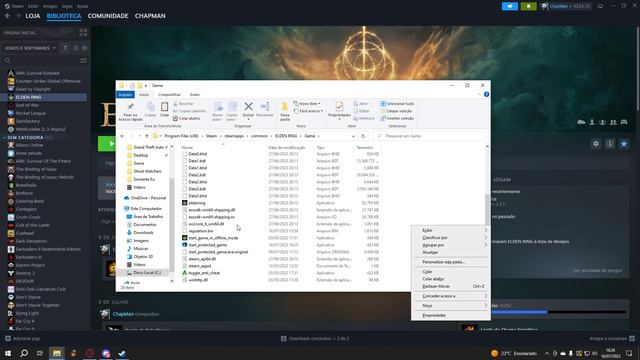Collapse the Explorer ribbon chevron
640x360 pixels.
coord(479,94)
